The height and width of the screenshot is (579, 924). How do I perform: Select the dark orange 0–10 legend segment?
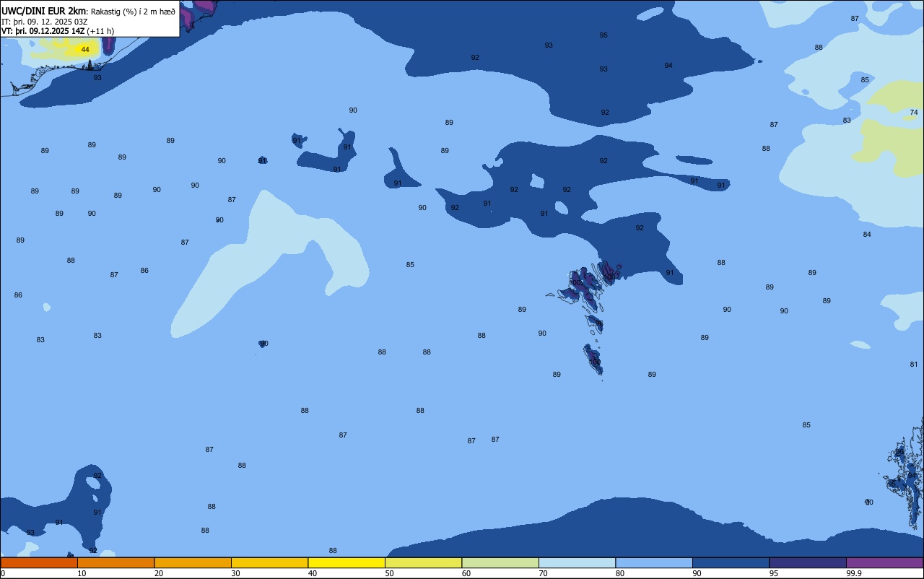coord(39,562)
